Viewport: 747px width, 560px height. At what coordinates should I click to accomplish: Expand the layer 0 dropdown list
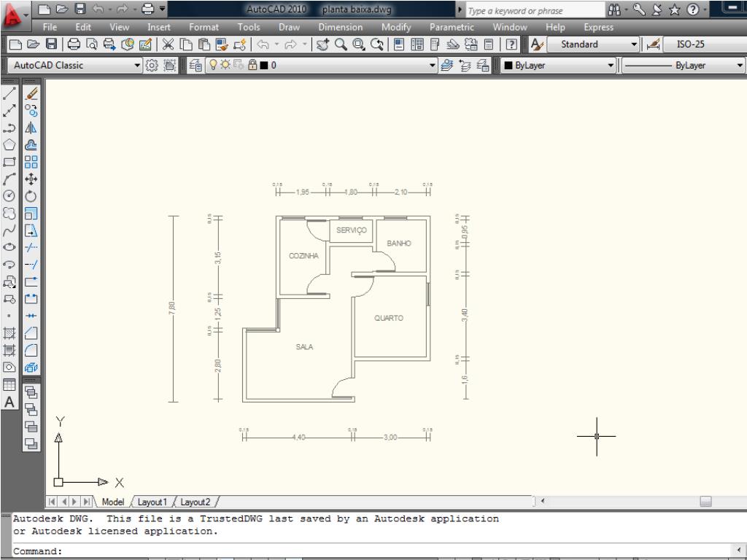(433, 65)
